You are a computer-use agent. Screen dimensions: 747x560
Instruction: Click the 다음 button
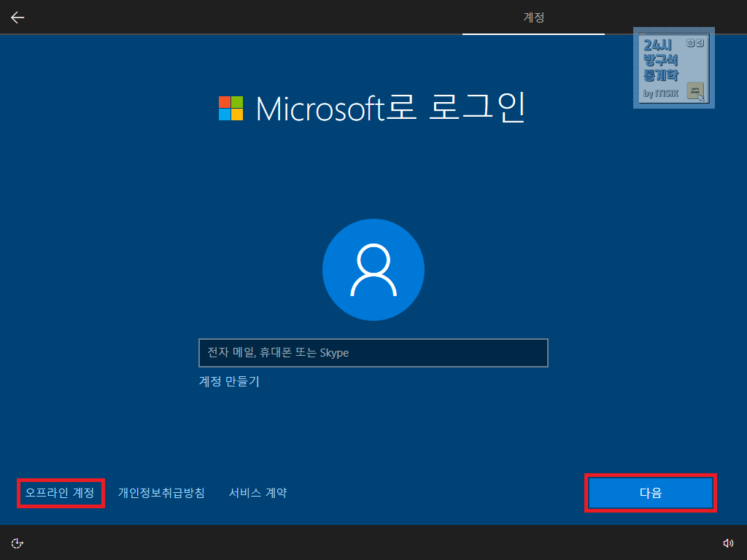(651, 493)
